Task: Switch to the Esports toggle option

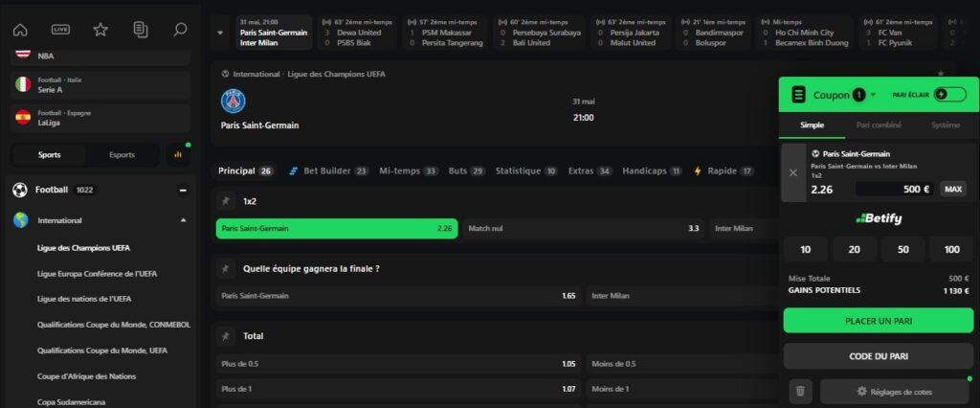Action: pos(122,154)
